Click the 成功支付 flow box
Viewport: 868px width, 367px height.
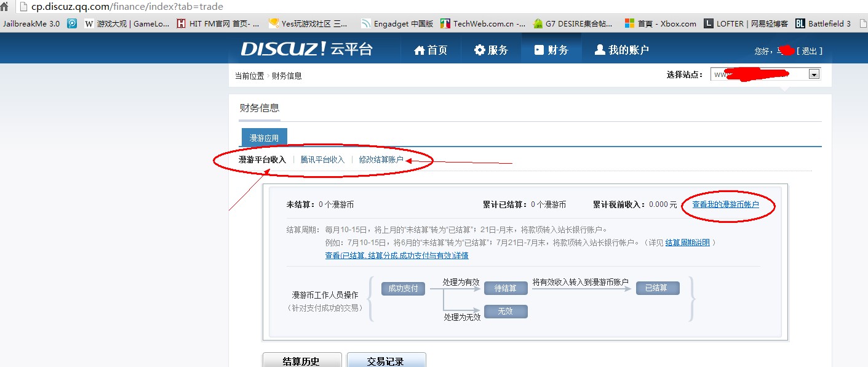403,288
